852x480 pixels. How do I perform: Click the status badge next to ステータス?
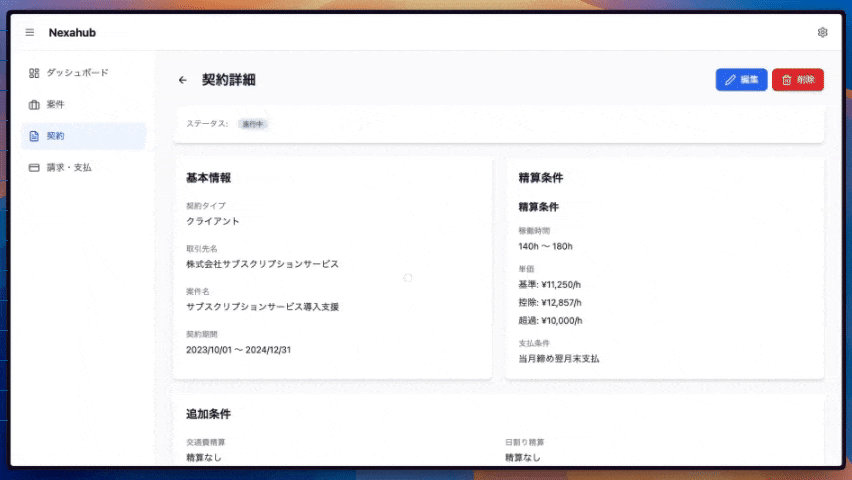(x=253, y=124)
